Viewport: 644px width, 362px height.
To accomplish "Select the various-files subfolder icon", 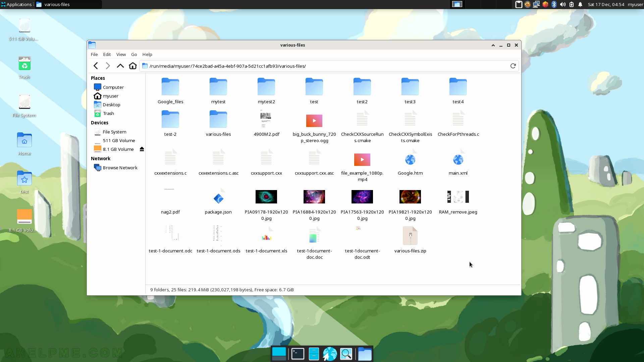I will [218, 119].
